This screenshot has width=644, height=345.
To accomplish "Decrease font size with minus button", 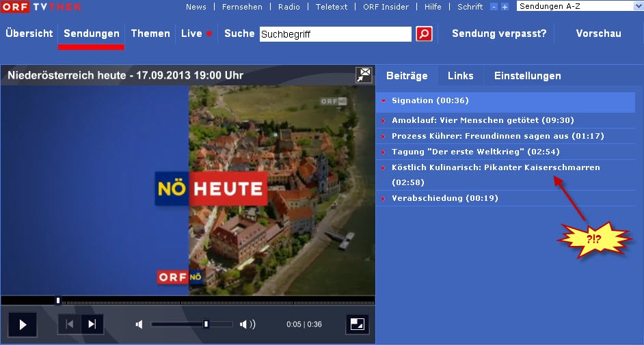I will 494,7.
